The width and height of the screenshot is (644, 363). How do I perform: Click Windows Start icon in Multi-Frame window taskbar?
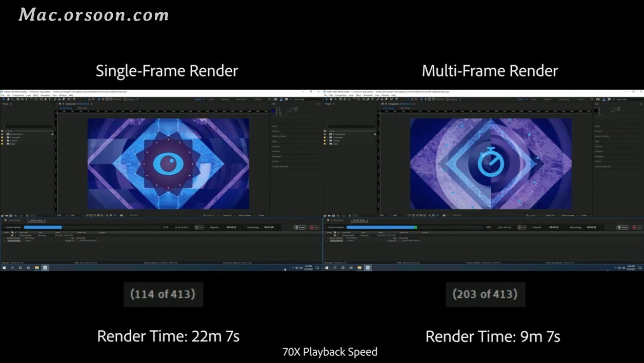[x=327, y=268]
